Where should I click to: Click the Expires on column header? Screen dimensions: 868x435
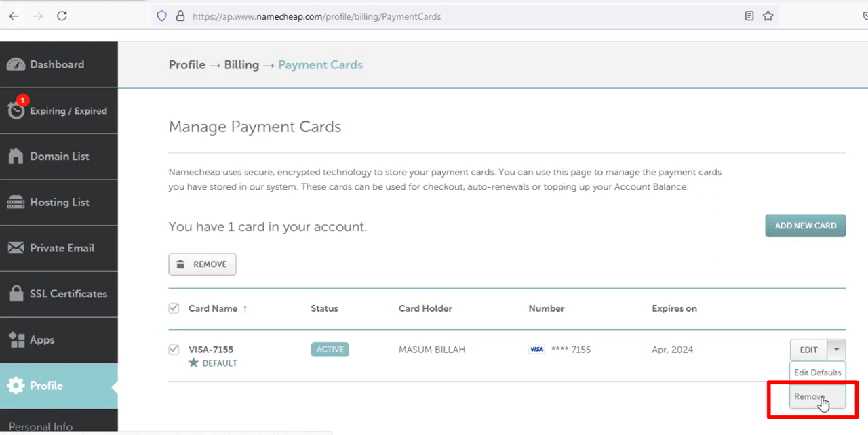click(674, 308)
